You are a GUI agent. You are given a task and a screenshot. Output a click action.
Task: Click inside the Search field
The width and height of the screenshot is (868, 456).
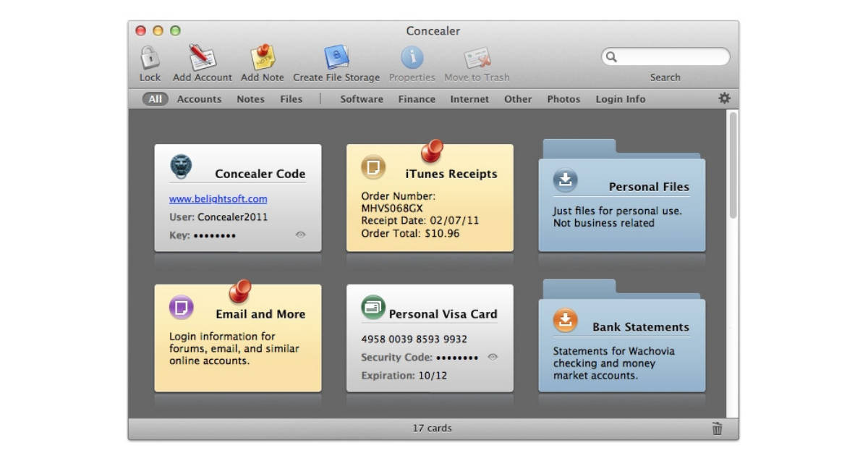(665, 56)
